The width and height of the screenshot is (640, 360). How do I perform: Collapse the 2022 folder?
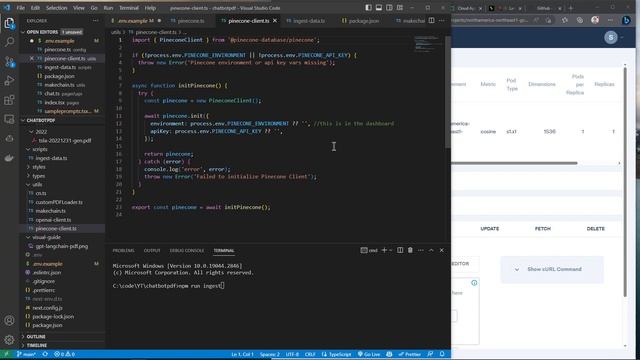(41, 132)
